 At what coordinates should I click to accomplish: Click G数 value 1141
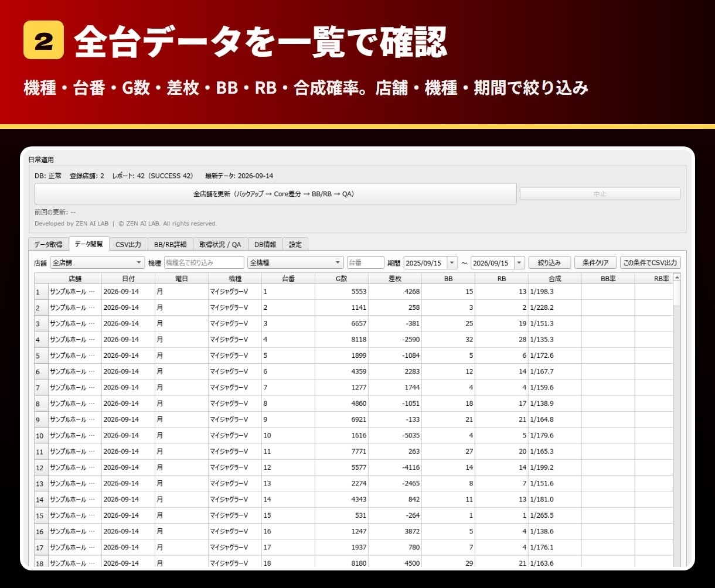[358, 307]
